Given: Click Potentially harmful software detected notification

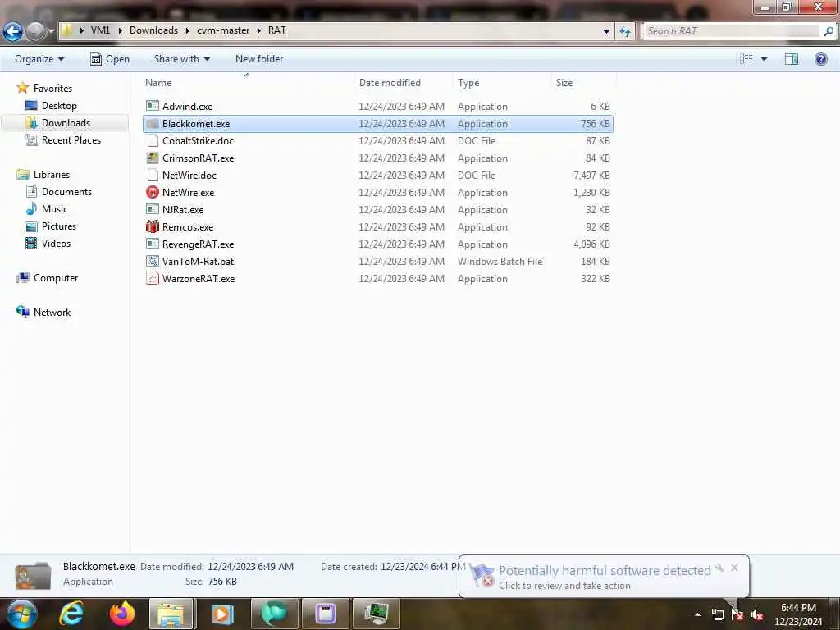Looking at the screenshot, I should click(605, 571).
